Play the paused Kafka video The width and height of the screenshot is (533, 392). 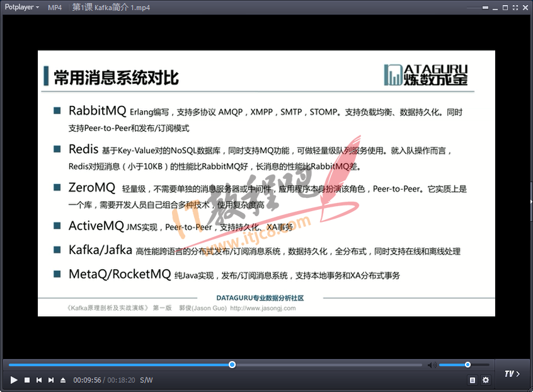[14, 380]
